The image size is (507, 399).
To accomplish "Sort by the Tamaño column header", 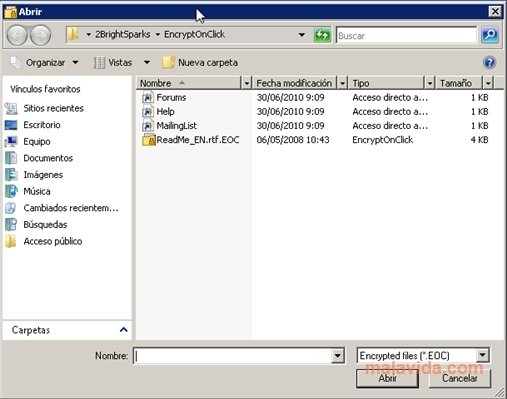I will (459, 83).
